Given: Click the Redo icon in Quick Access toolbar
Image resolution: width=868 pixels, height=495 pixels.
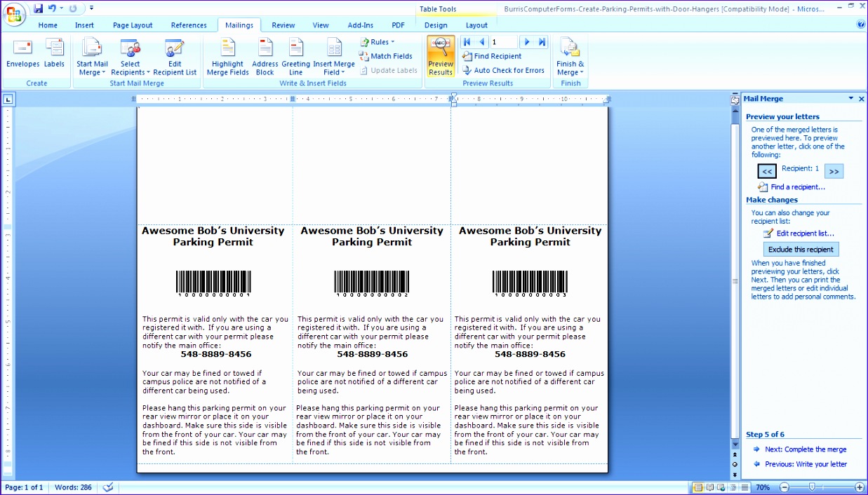Looking at the screenshot, I should [73, 8].
